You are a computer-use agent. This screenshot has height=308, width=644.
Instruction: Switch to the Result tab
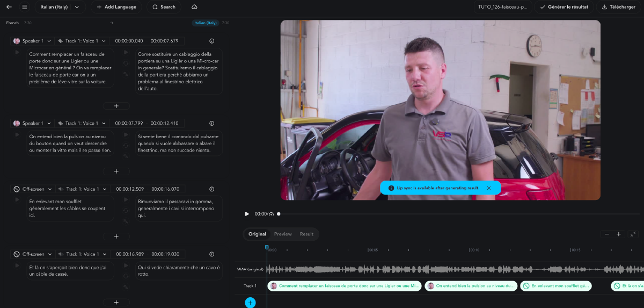pos(306,234)
